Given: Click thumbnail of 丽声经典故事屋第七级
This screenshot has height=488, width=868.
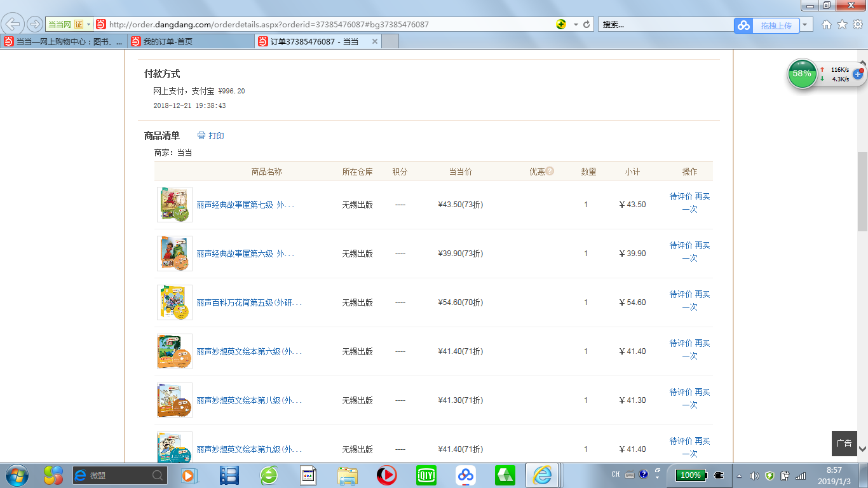Looking at the screenshot, I should 175,205.
